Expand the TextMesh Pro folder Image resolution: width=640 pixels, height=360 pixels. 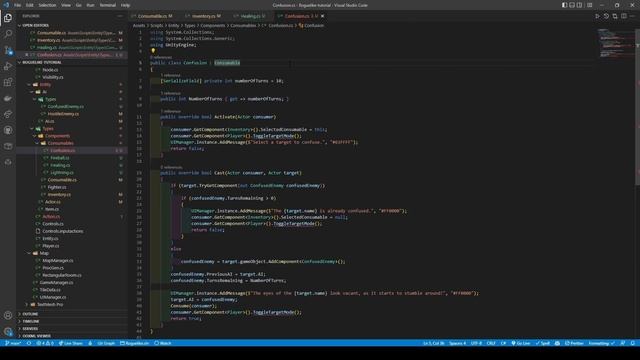50,304
